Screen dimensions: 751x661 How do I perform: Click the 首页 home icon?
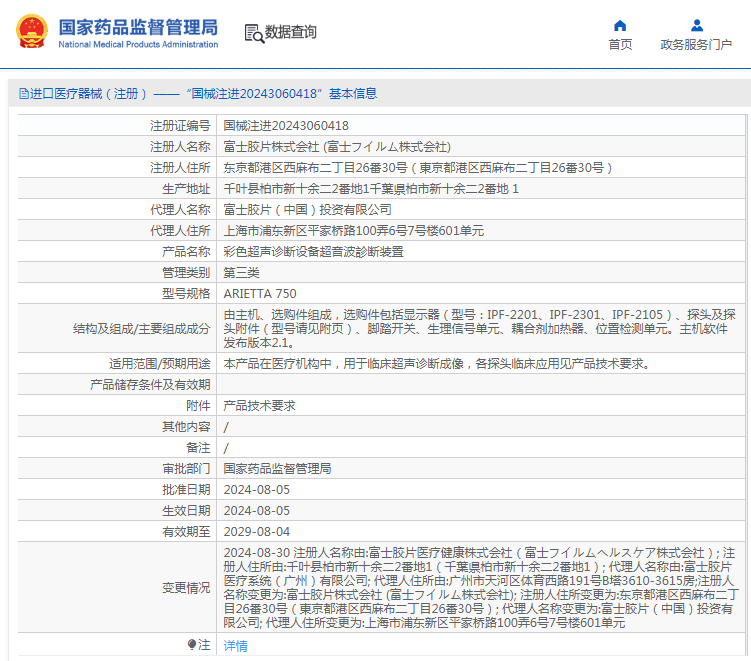(x=620, y=25)
